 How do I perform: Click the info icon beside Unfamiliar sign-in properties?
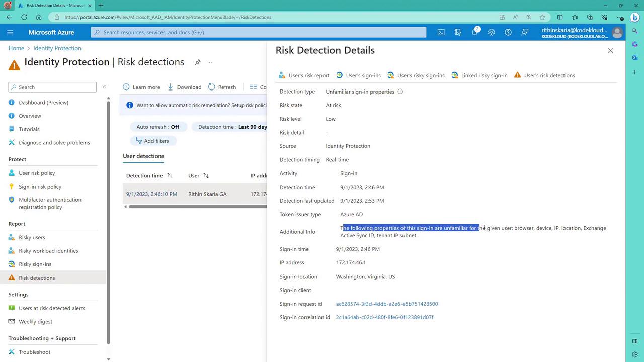400,92
